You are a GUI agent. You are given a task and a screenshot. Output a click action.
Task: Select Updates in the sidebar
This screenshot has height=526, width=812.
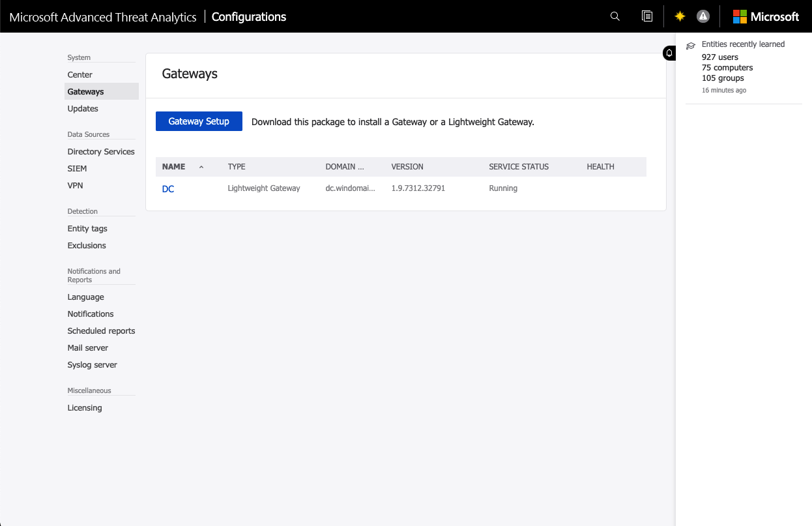click(x=83, y=109)
